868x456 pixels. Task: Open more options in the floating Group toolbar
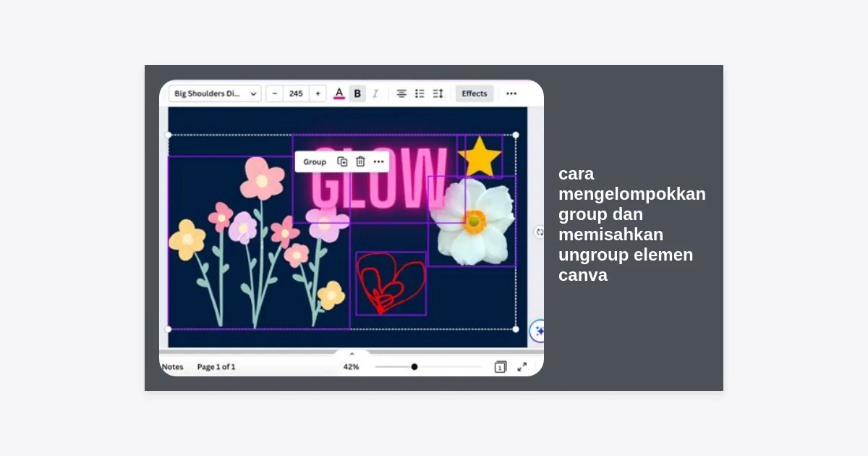click(x=378, y=161)
